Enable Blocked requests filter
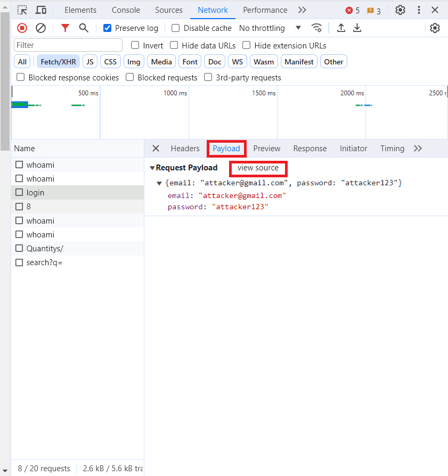Image resolution: width=448 pixels, height=476 pixels. 129,77
